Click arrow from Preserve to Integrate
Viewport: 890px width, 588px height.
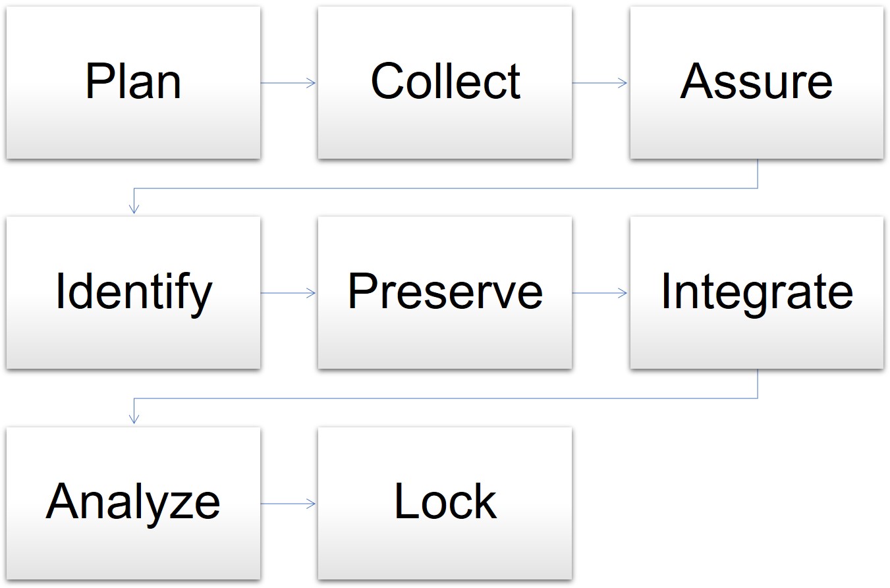[x=600, y=293]
